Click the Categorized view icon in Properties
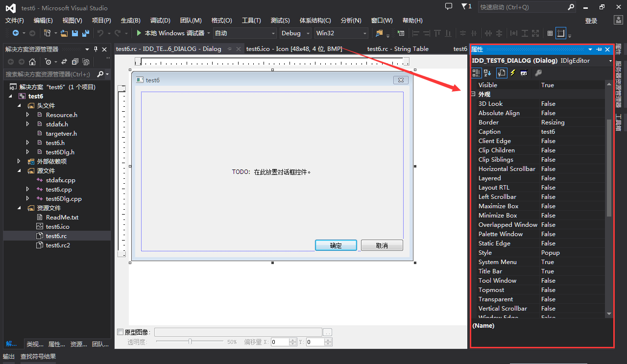627x364 pixels. click(476, 73)
